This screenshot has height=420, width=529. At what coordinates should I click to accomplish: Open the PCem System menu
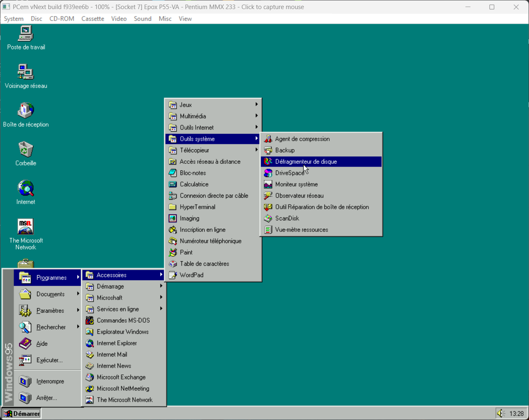(14, 19)
